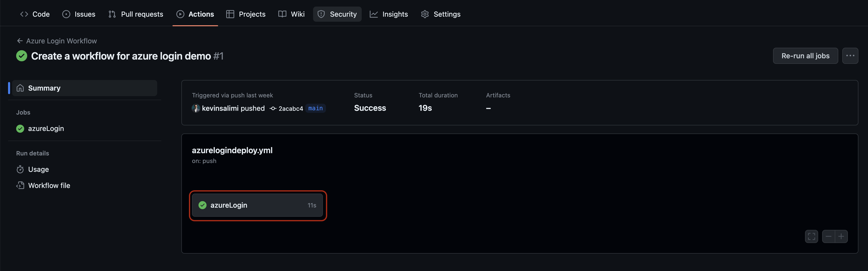
Task: View the Insights tab
Action: click(389, 14)
